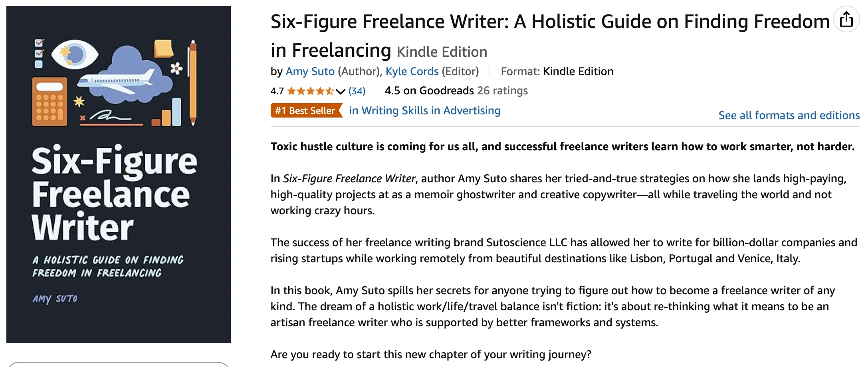Click the airplane illustration on the cover
Viewport: 868px width, 367px height.
(x=117, y=81)
